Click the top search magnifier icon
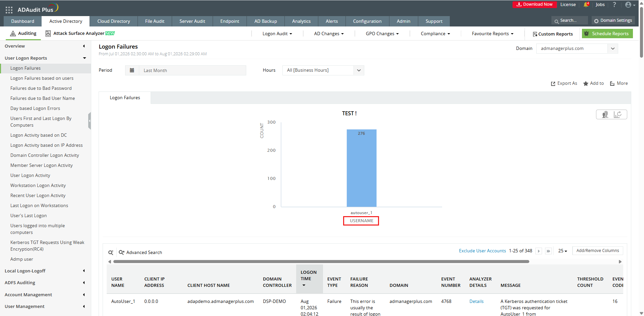644x316 pixels. coord(556,21)
